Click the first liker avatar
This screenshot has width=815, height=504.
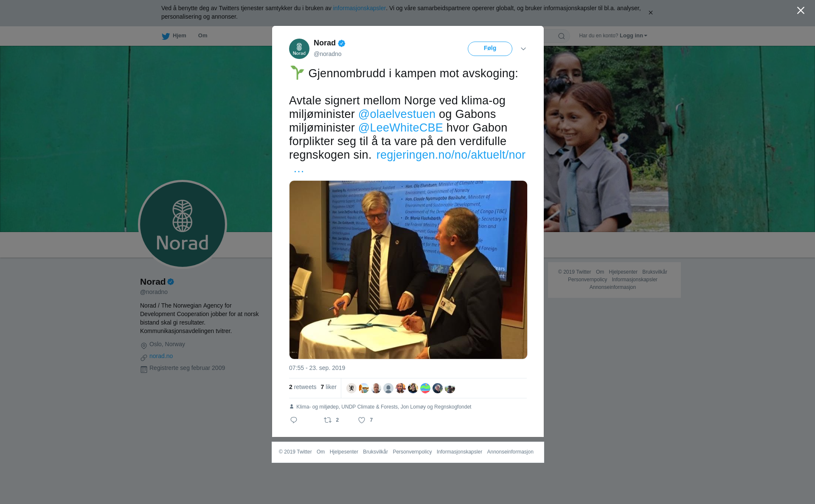point(351,388)
